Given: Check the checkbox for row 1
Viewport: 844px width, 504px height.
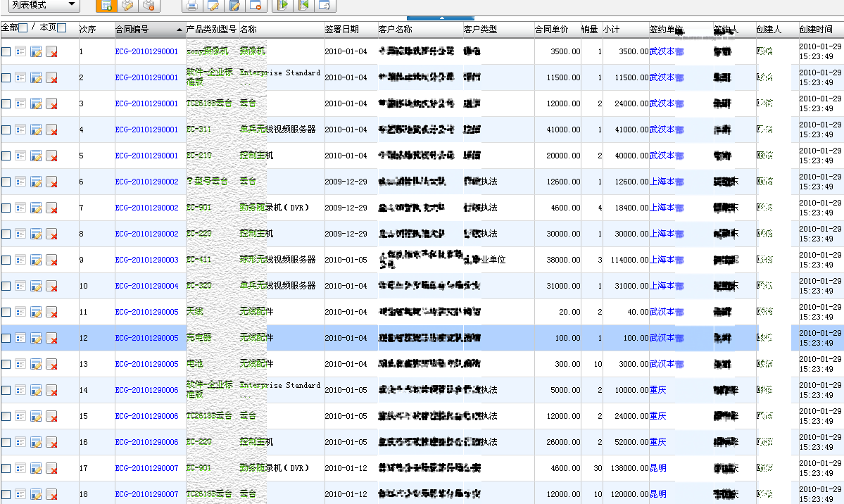Looking at the screenshot, I should [6, 51].
